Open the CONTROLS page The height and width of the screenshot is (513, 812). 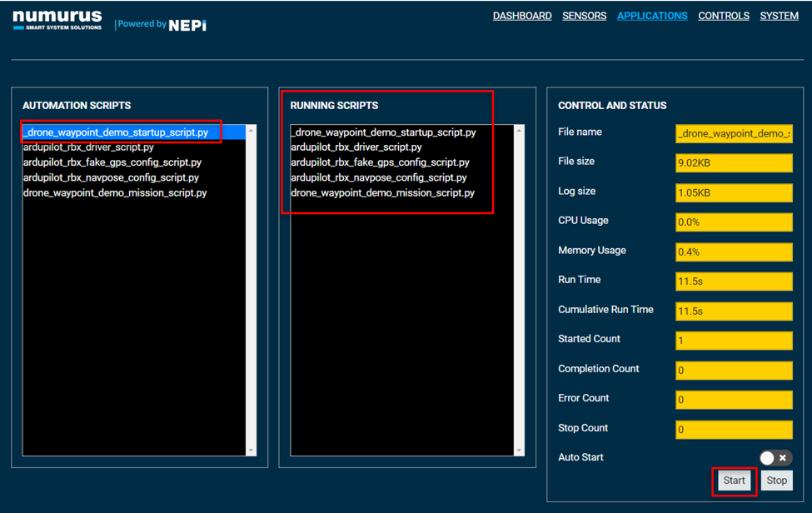(723, 15)
